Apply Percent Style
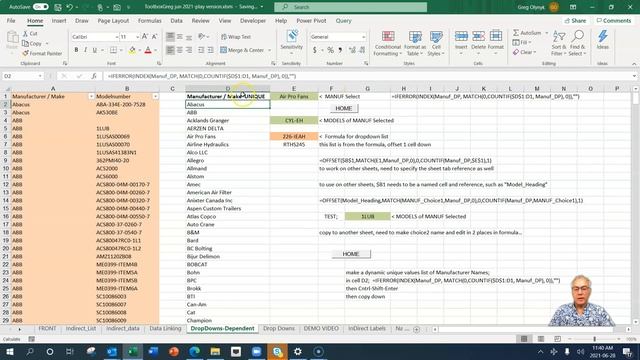This screenshot has height=360, width=640. 330,50
